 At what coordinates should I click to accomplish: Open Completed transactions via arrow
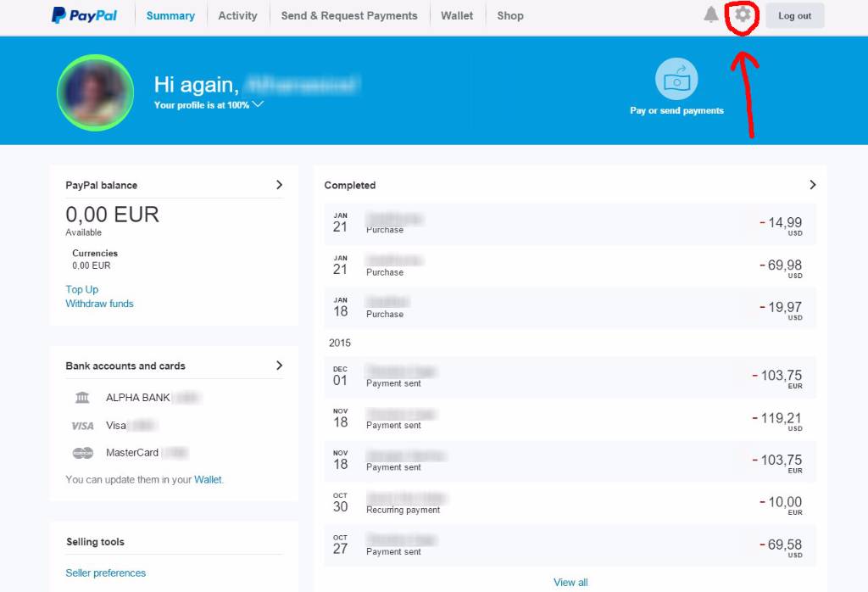[x=812, y=185]
